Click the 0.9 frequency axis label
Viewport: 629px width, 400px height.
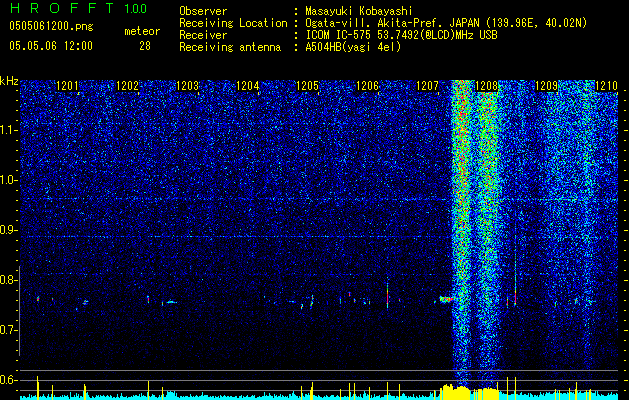(9, 230)
